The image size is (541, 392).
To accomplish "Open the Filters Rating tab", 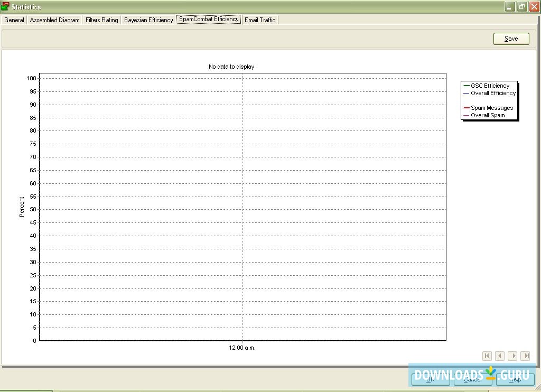I will pos(102,20).
